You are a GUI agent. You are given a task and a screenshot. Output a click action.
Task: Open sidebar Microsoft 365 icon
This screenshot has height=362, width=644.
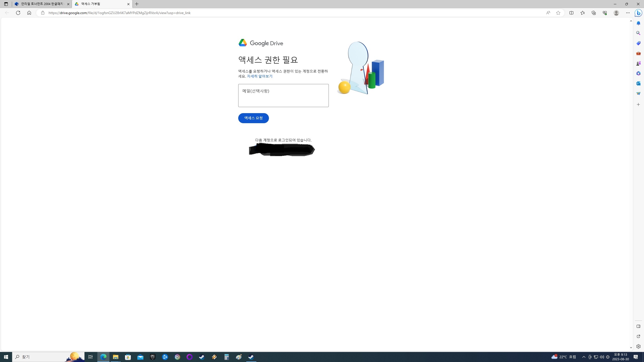638,73
